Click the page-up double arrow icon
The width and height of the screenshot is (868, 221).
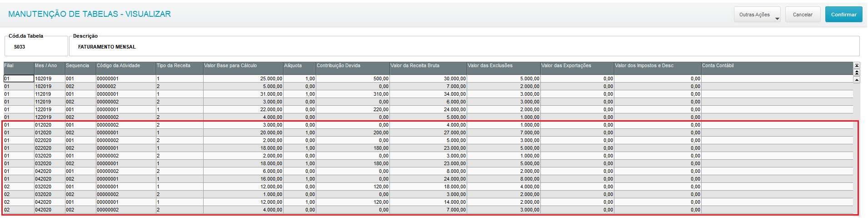click(857, 73)
